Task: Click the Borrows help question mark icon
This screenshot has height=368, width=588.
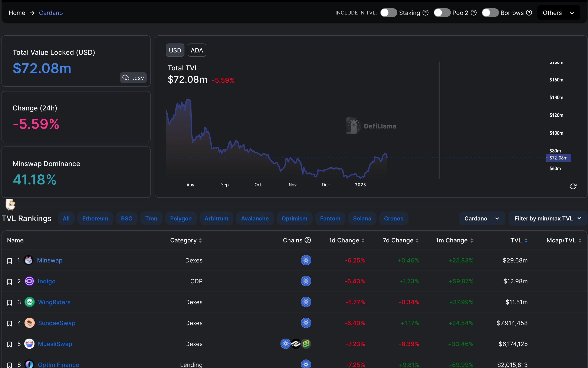Action: pyautogui.click(x=529, y=13)
